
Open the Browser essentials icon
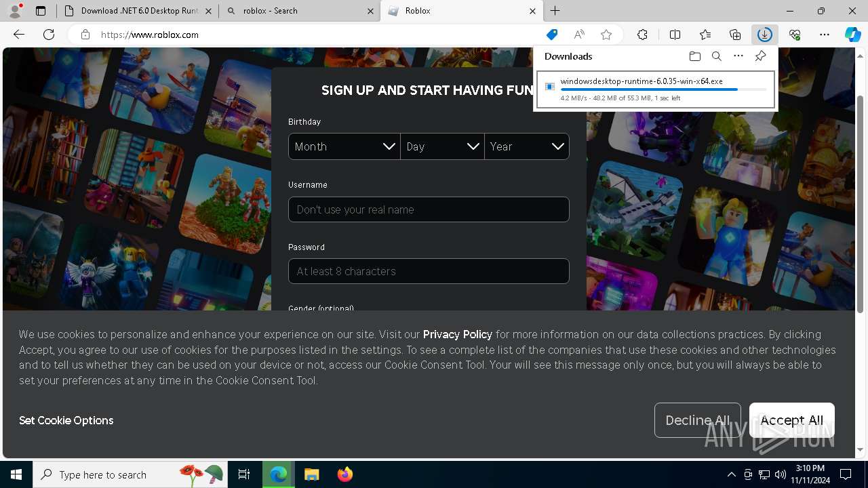[x=795, y=35]
